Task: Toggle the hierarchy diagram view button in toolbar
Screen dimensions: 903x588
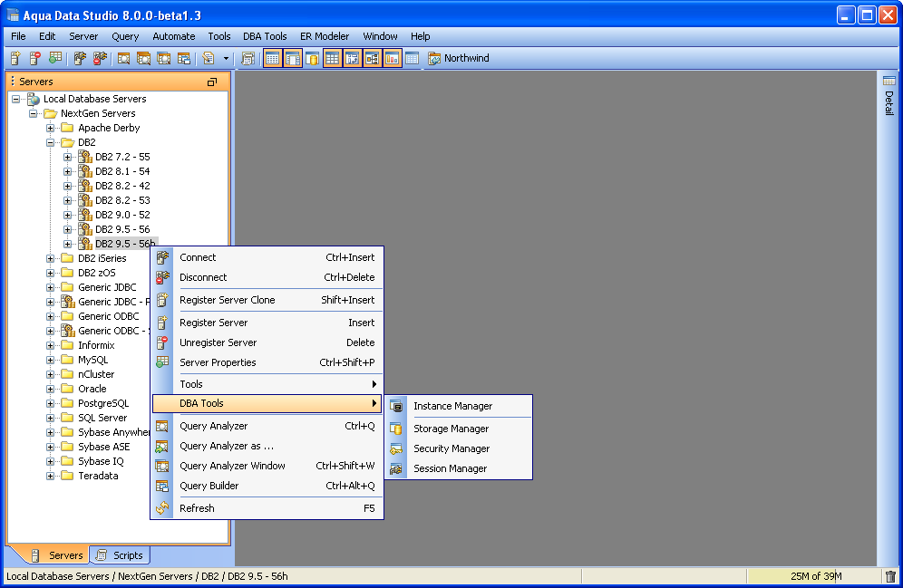Action: coord(372,58)
